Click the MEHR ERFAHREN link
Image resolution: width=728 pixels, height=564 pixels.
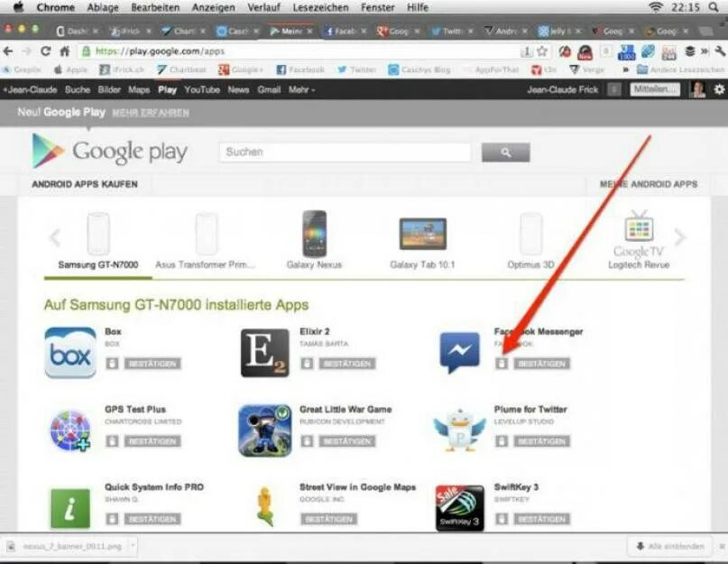pos(151,113)
